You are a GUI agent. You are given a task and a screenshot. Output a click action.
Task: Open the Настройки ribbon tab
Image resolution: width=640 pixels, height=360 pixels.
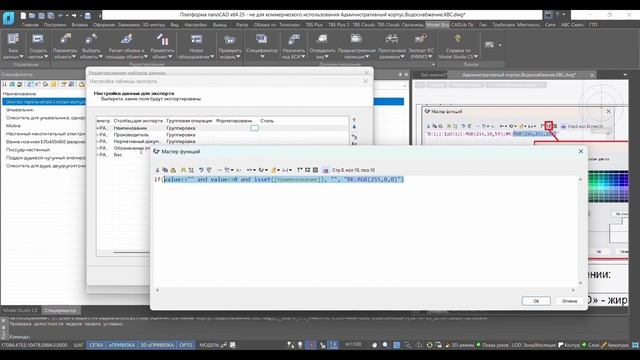pos(196,25)
